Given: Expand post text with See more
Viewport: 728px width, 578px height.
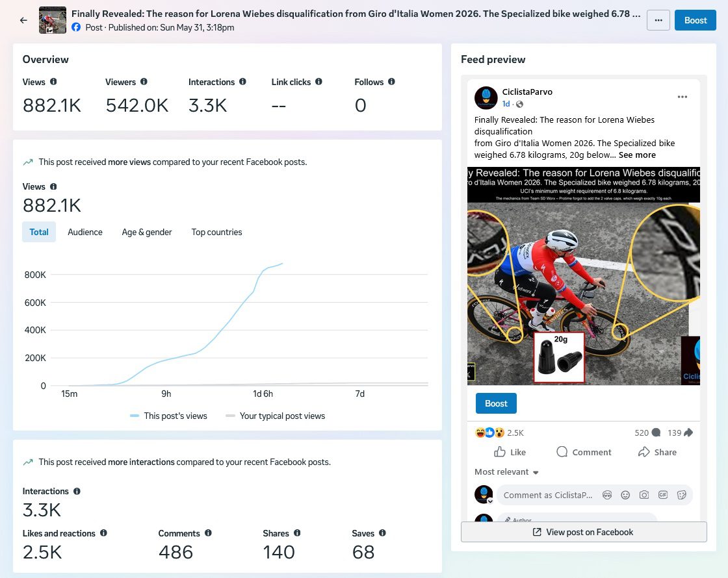Looking at the screenshot, I should 637,155.
